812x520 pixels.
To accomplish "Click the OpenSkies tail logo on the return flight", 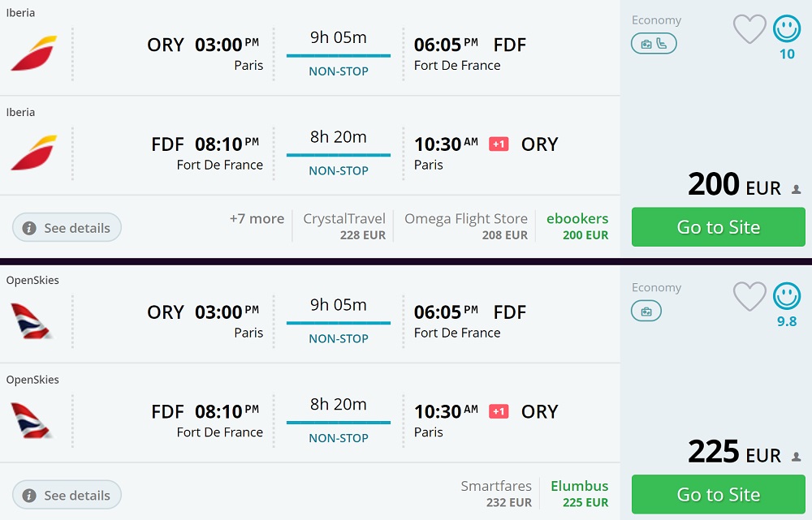I will point(32,420).
